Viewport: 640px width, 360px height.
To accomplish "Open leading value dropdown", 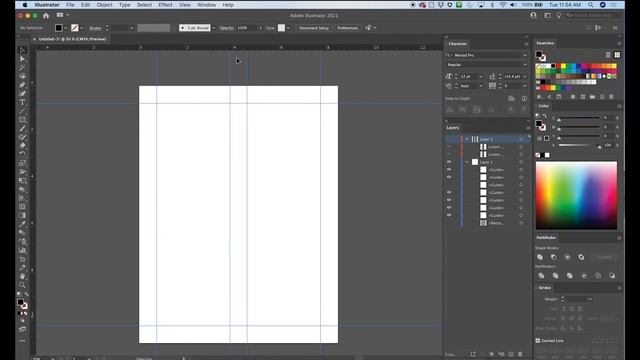I will [525, 76].
